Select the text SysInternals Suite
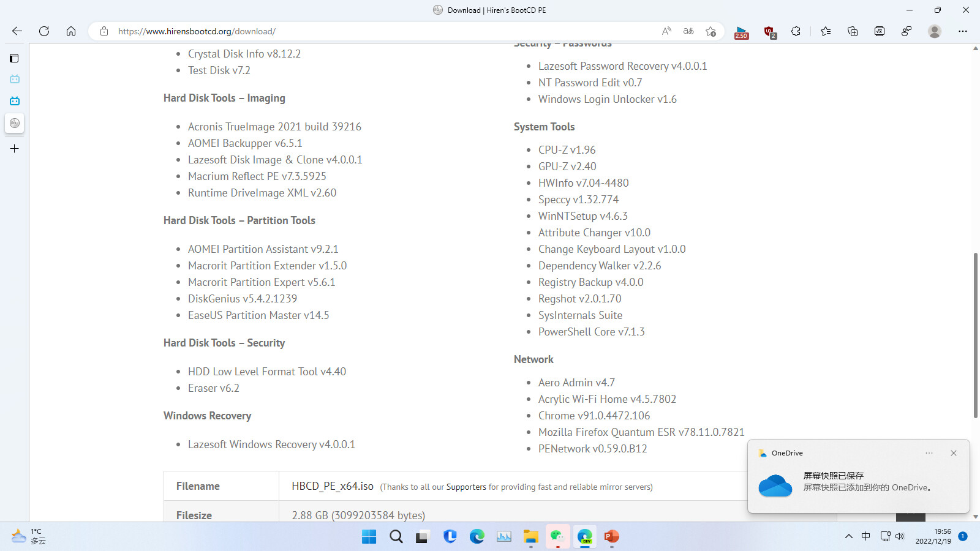The height and width of the screenshot is (551, 980). coord(580,315)
